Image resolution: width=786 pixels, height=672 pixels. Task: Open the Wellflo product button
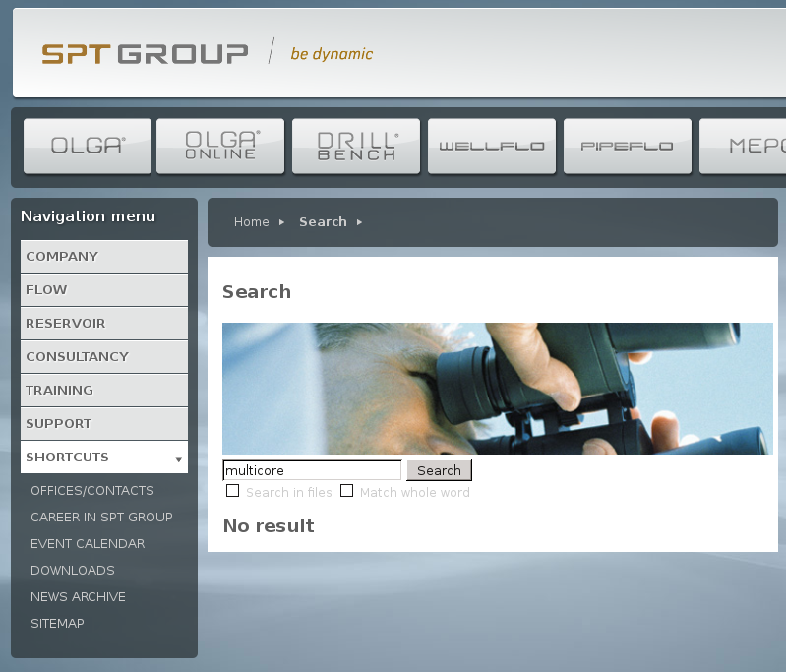(492, 146)
